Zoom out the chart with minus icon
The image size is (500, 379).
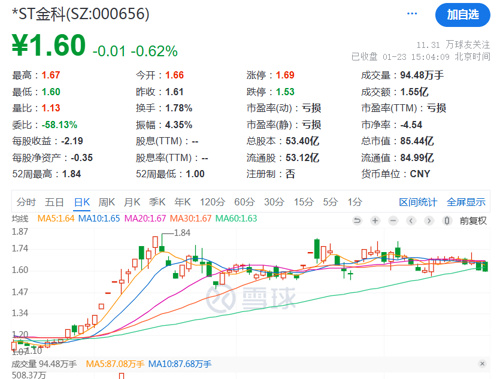click(393, 221)
